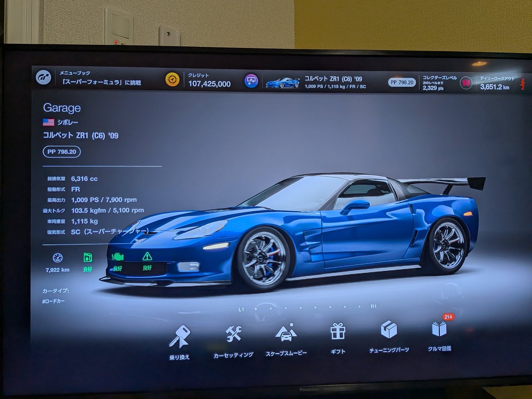Click the red collector level 50 badge
532x399 pixels.
[x=465, y=83]
